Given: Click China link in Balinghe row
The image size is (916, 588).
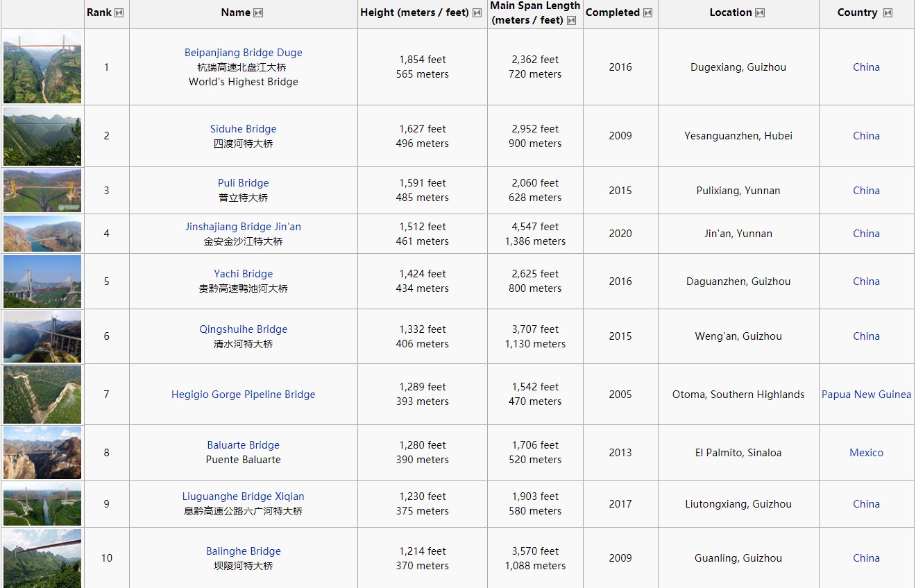Looking at the screenshot, I should [x=867, y=558].
